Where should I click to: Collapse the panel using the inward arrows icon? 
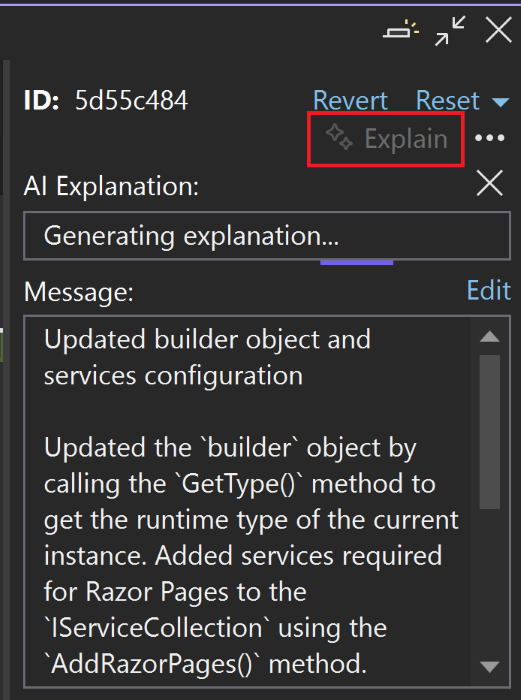click(450, 30)
